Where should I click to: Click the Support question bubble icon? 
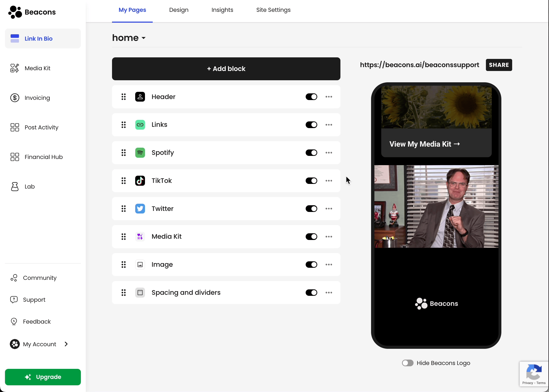[x=14, y=300]
